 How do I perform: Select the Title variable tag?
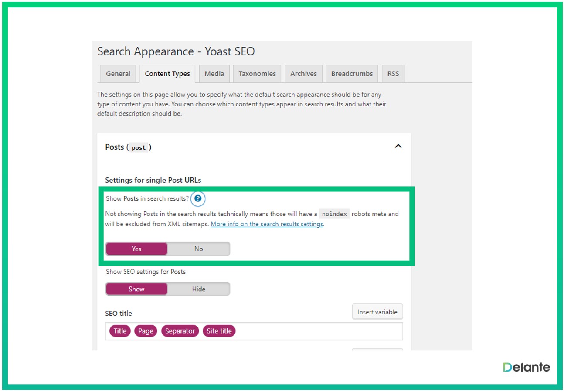120,331
